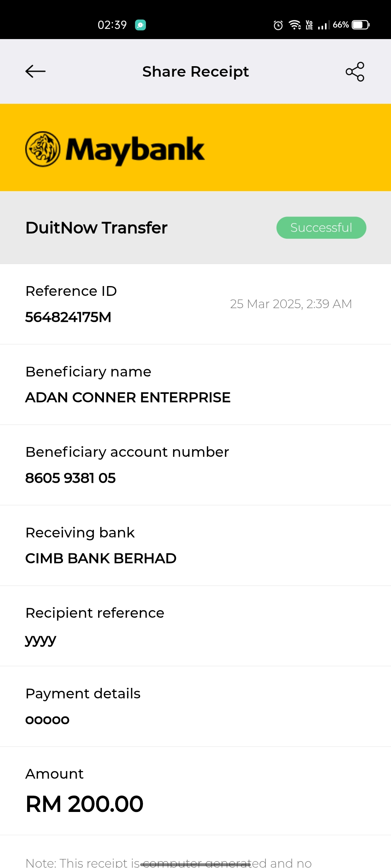391x868 pixels.
Task: Tap the Share Receipt title
Action: pos(195,72)
